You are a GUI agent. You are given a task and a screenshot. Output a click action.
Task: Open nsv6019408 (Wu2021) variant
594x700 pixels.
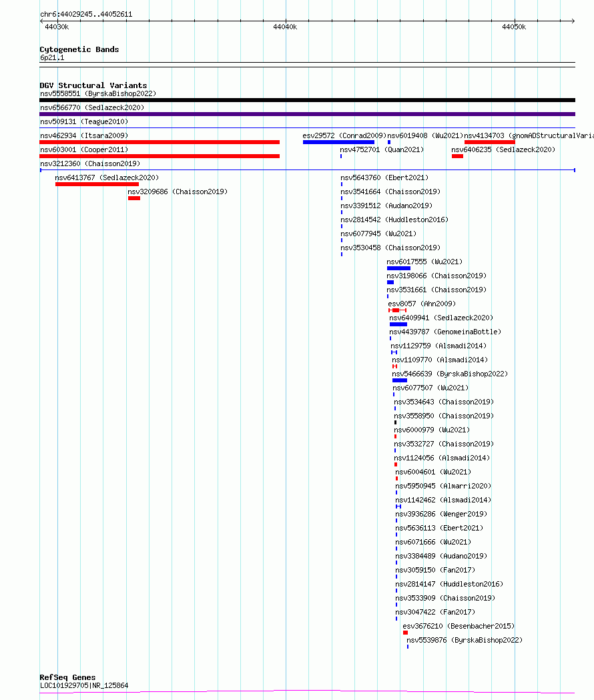pyautogui.click(x=425, y=135)
